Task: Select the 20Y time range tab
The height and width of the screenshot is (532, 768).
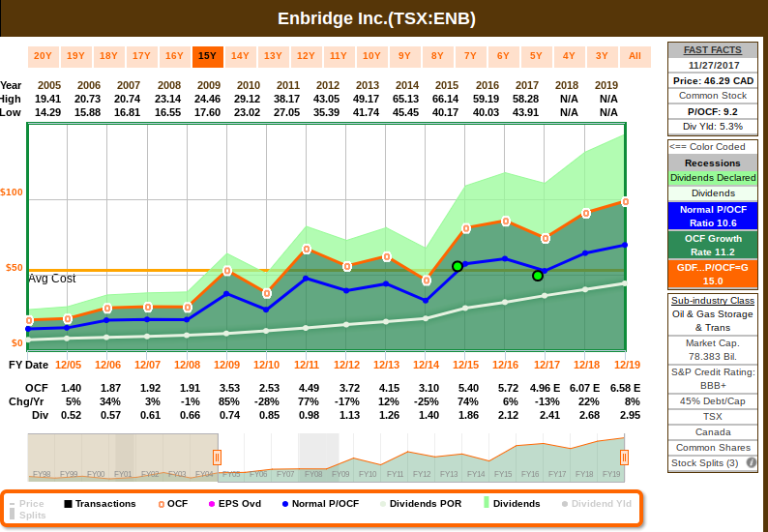Action: (x=43, y=56)
